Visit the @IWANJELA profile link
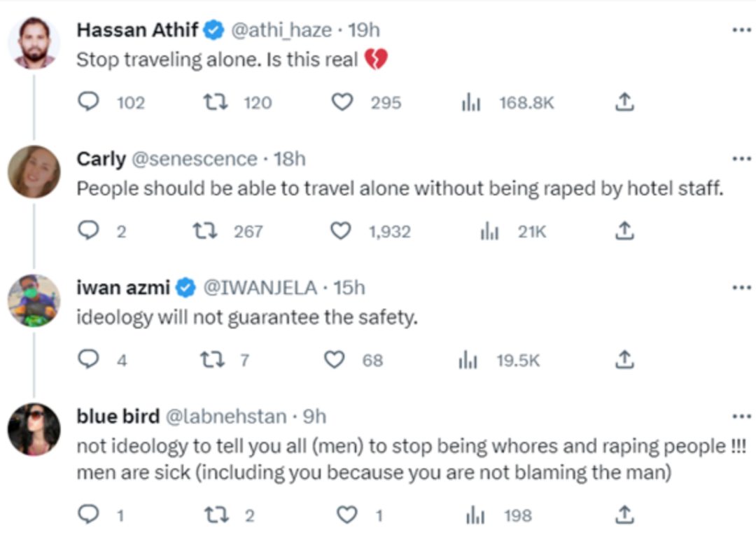The image size is (756, 535). pos(260,288)
